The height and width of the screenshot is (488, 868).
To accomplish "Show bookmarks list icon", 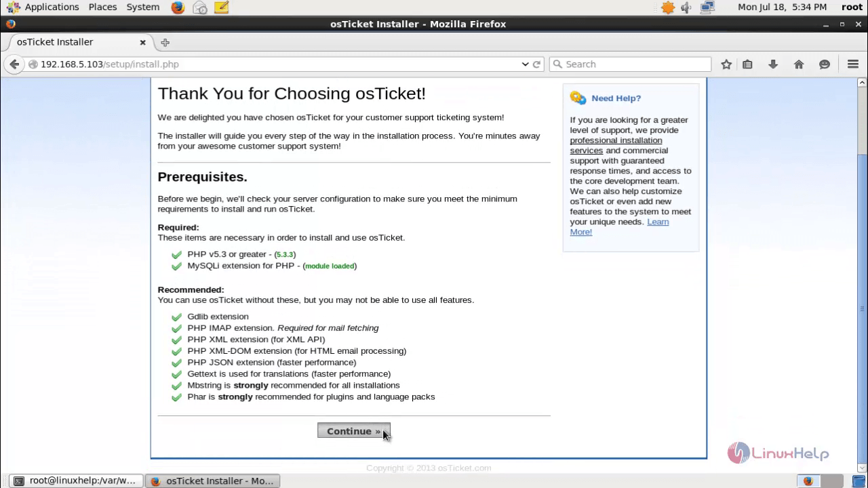I will click(747, 64).
